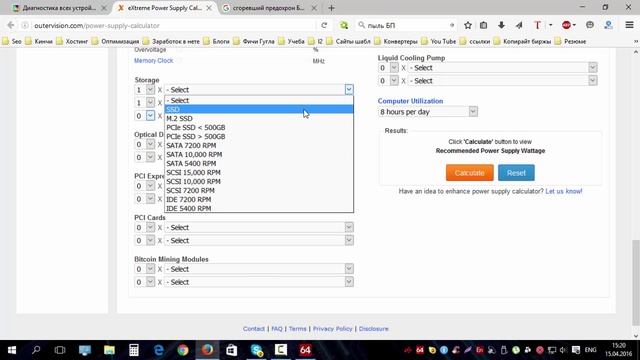Click the Adblock Plus red icon
Viewport: 640px width, 360px height.
[x=566, y=25]
